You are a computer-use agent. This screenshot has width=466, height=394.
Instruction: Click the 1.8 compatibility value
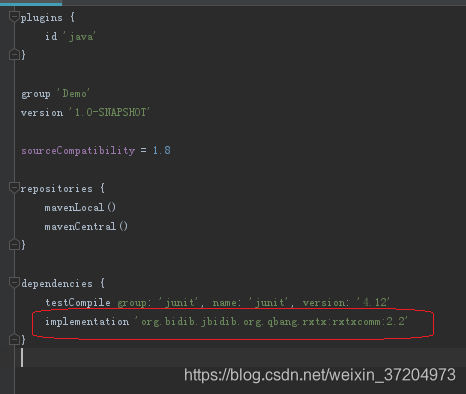162,150
